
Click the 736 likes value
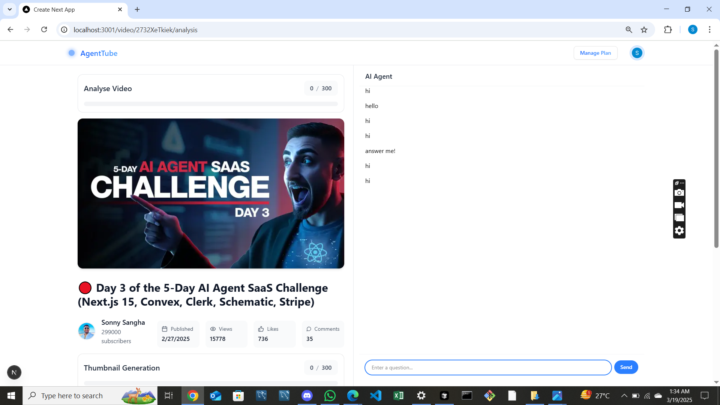tap(263, 339)
